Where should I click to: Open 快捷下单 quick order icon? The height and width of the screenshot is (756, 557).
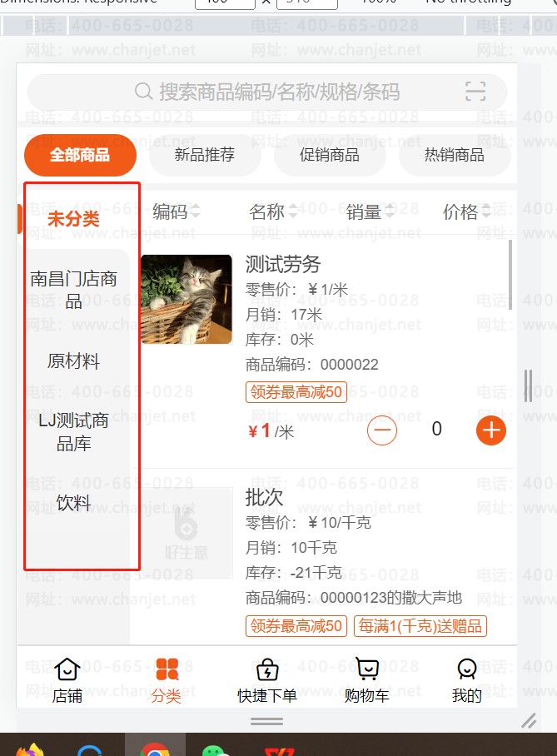point(267,669)
